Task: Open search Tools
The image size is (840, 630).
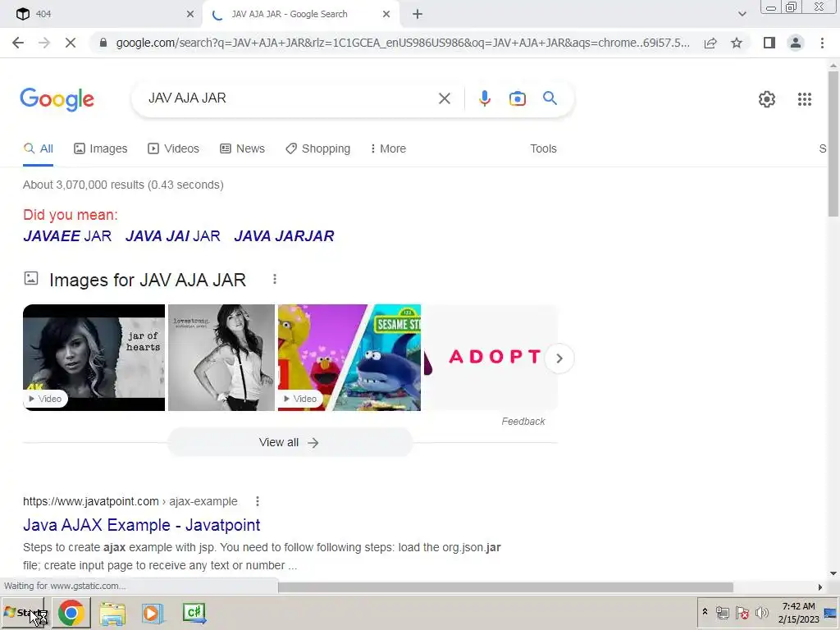Action: [x=543, y=149]
